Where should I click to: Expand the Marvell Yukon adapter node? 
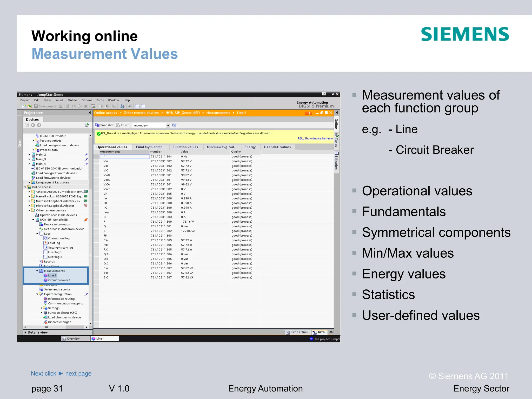pos(29,196)
